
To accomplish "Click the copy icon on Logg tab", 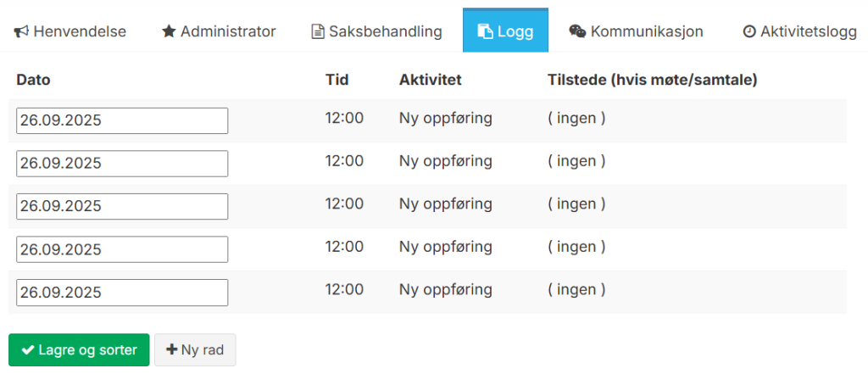I will [x=485, y=32].
